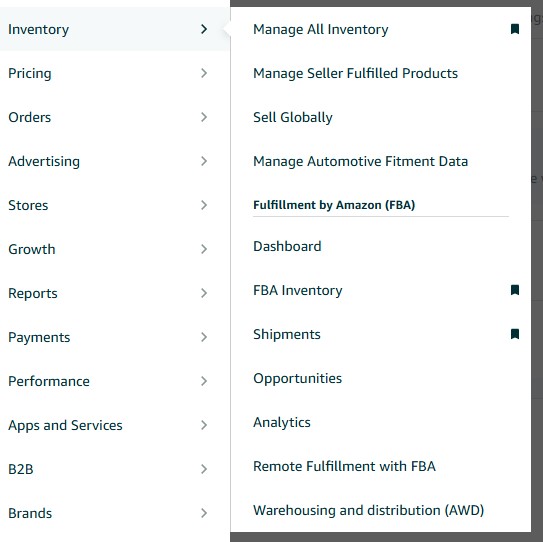This screenshot has height=542, width=543.
Task: Click arrow icon beside B2B
Action: pyautogui.click(x=204, y=469)
